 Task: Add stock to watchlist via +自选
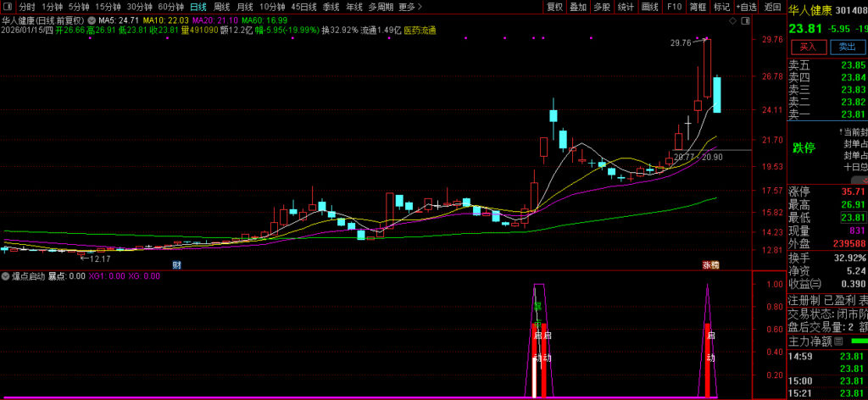[x=746, y=7]
